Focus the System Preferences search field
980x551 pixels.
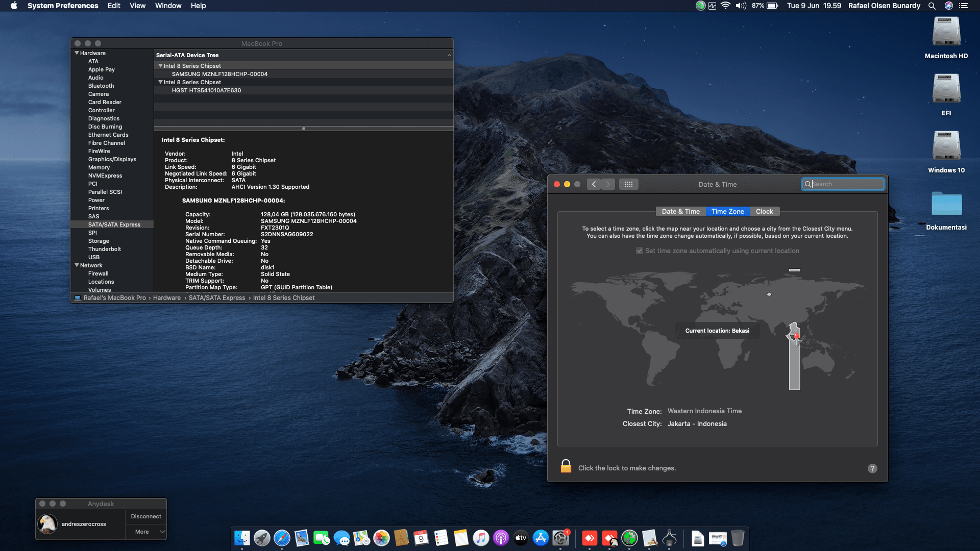click(x=843, y=184)
